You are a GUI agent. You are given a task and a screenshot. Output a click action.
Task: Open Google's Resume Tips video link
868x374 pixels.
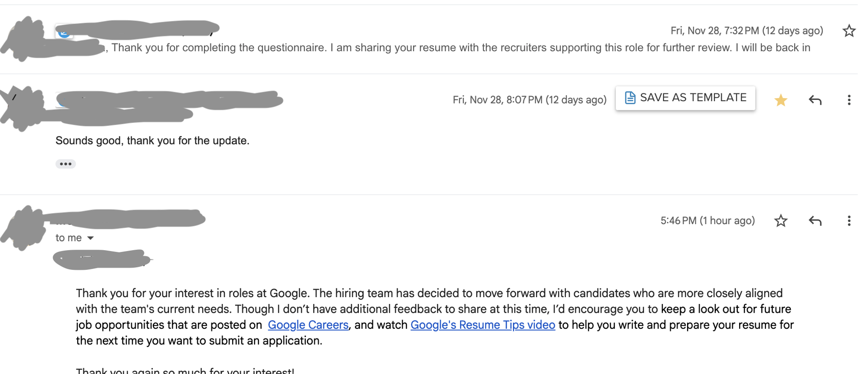482,325
